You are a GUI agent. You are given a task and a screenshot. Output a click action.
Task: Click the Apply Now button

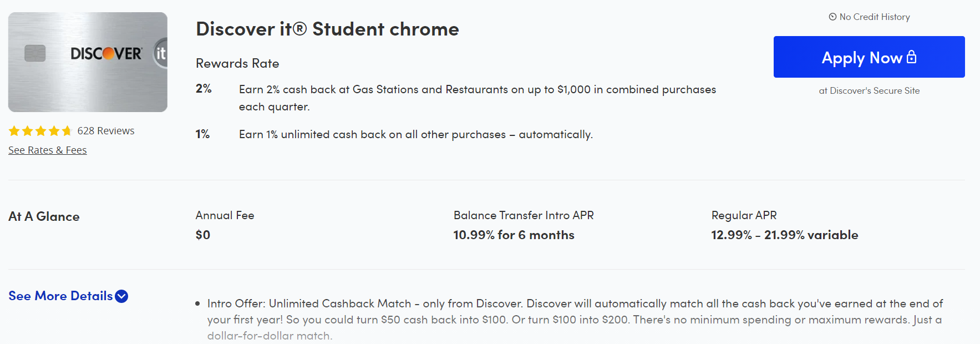pyautogui.click(x=869, y=57)
